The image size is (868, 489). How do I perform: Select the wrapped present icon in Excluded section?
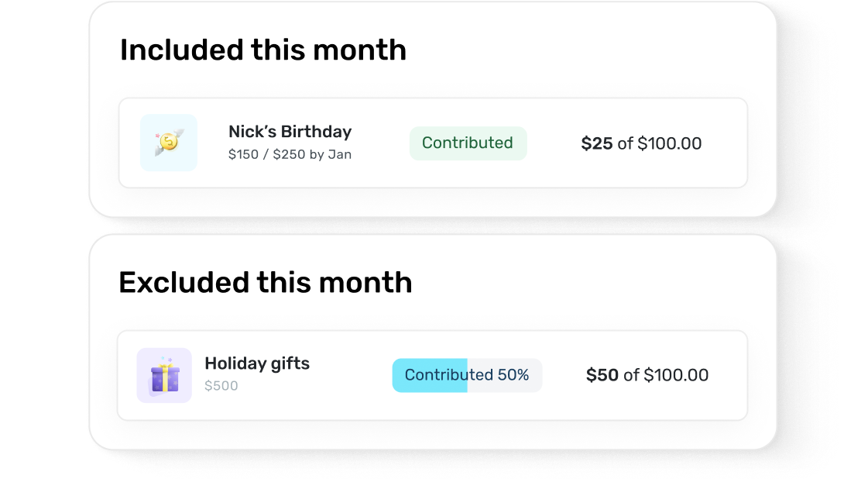(164, 375)
